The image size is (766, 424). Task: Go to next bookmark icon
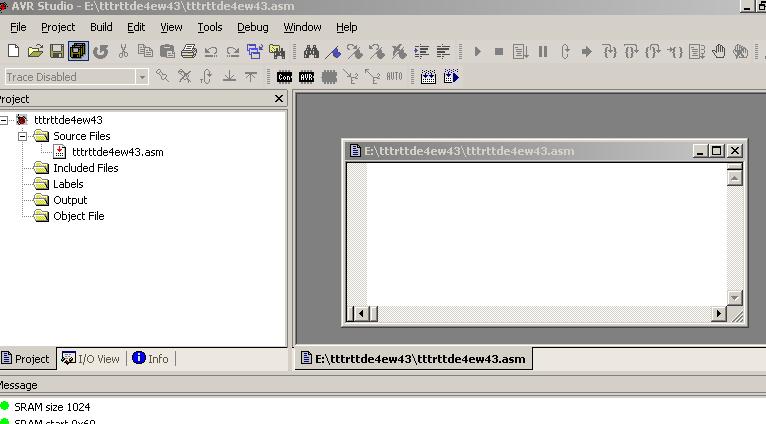(x=355, y=51)
